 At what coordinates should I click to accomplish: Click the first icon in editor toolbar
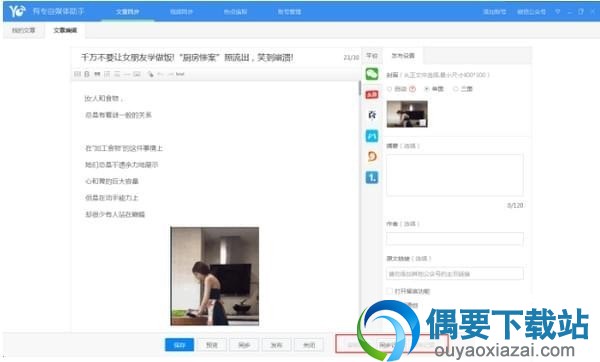77,74
